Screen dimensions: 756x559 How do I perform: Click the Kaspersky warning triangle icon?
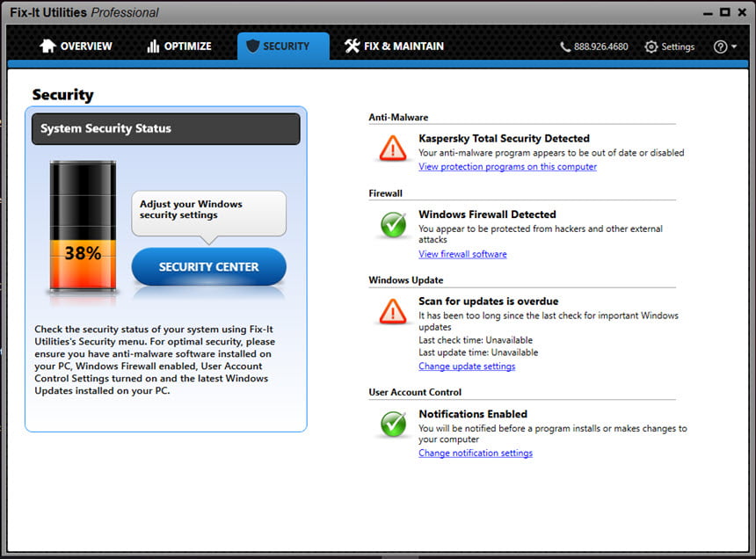click(393, 148)
